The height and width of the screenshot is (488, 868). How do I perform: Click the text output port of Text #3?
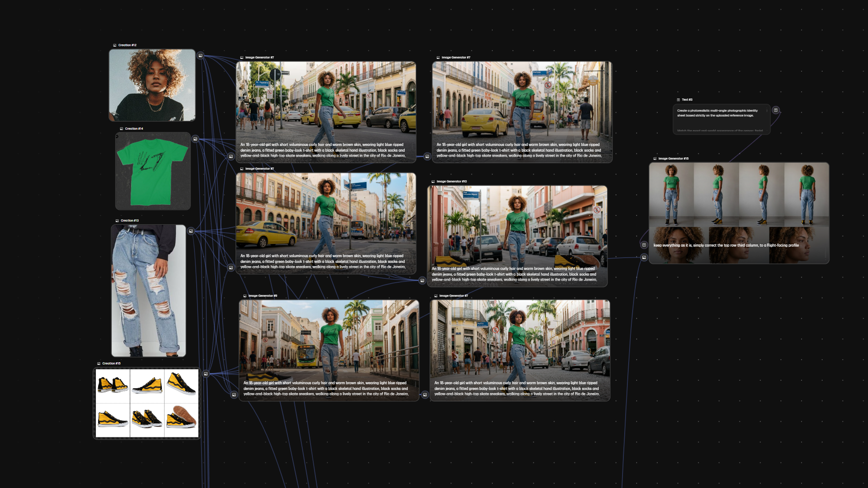point(776,110)
